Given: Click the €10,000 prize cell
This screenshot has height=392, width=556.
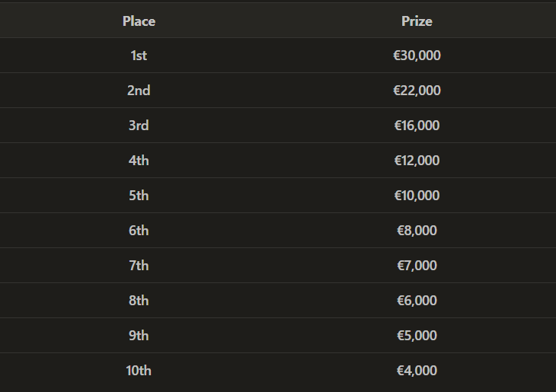Looking at the screenshot, I should pyautogui.click(x=417, y=196).
